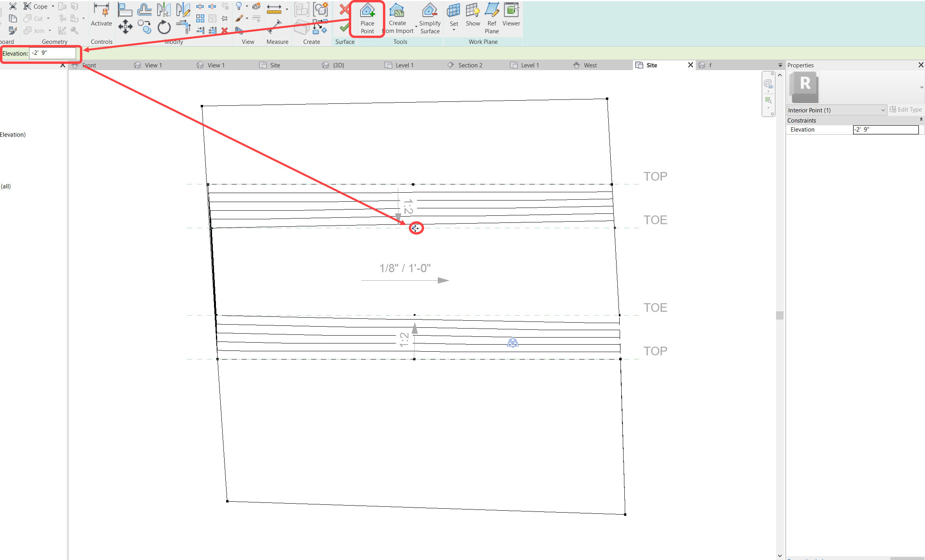Screen dimensions: 925x560
Task: Select the Move tool in Modify panel
Action: pos(125,27)
